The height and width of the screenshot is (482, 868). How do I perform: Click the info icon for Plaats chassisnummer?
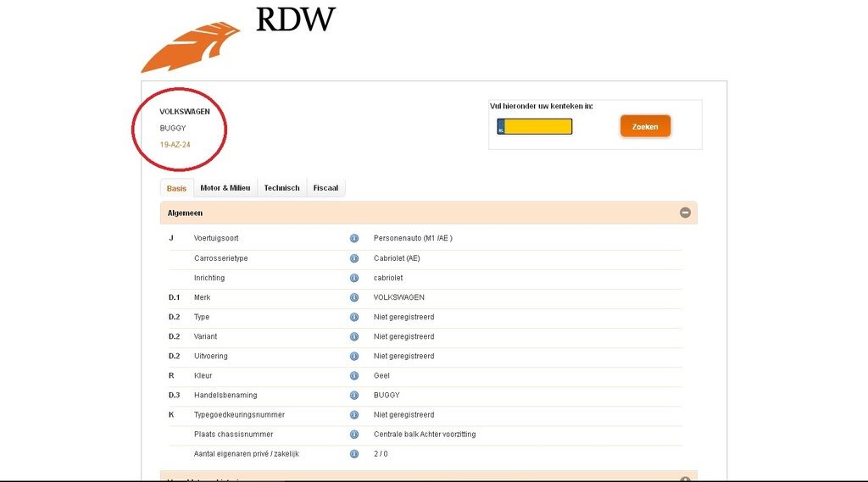[x=354, y=435]
